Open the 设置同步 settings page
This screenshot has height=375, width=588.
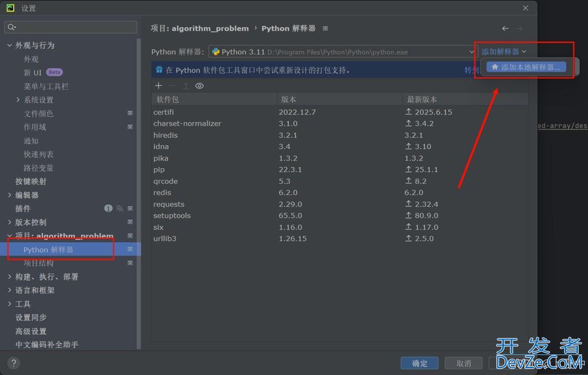point(31,317)
